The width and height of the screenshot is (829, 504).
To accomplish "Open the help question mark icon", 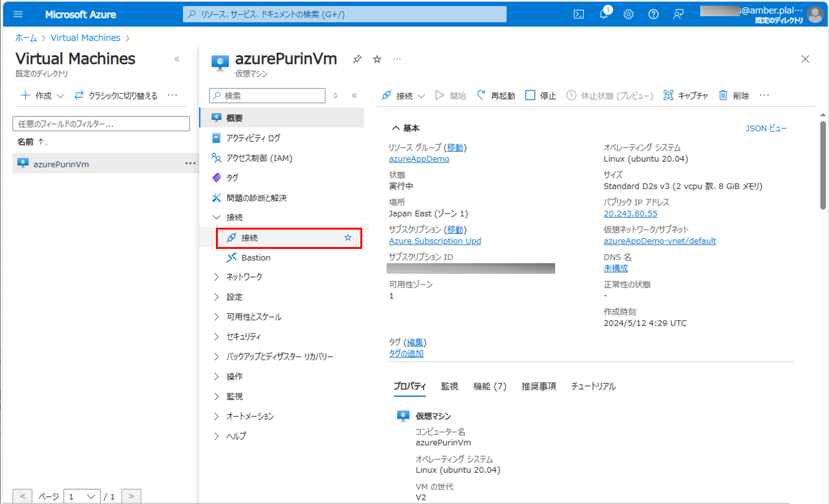I will click(653, 14).
